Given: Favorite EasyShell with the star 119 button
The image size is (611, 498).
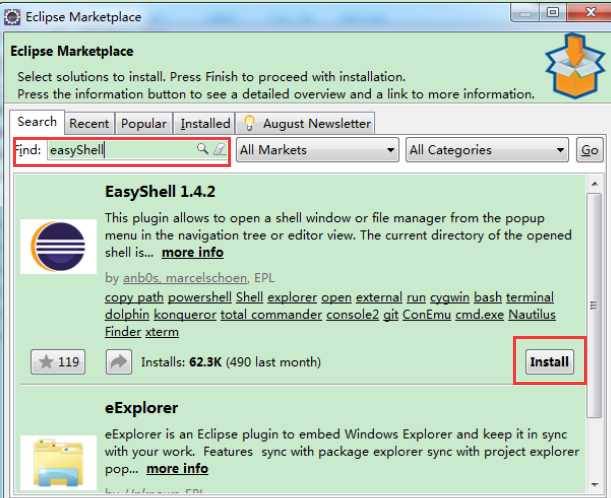Looking at the screenshot, I should [x=58, y=362].
